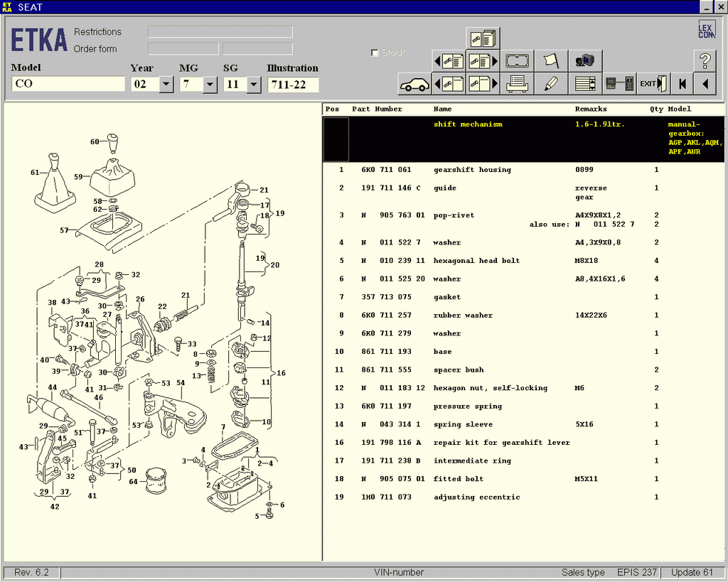Open the stacked-pages illustration overview icon

pos(483,38)
